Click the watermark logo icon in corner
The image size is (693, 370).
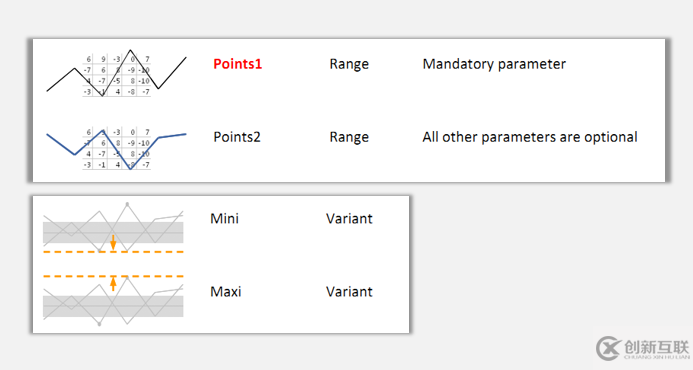(x=608, y=348)
